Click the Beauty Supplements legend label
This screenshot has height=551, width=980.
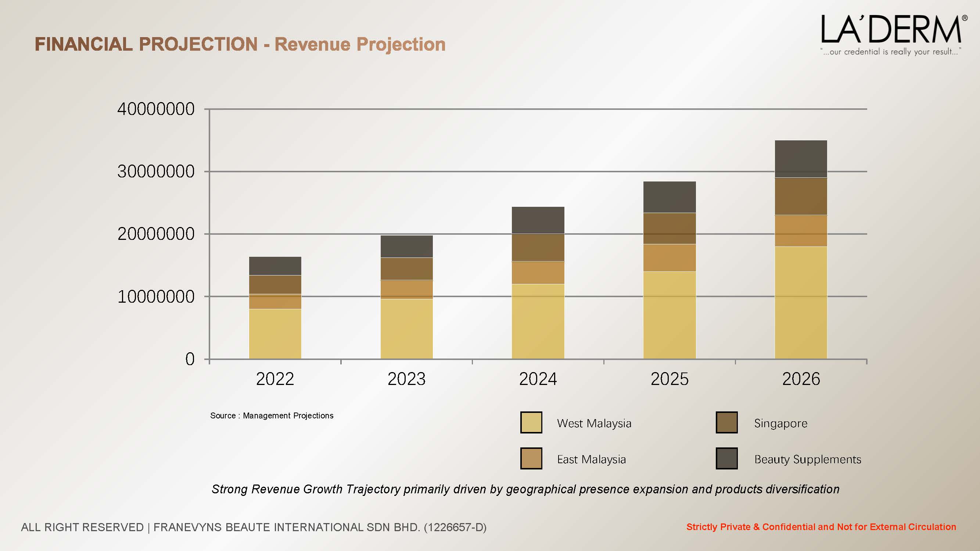[x=807, y=460]
